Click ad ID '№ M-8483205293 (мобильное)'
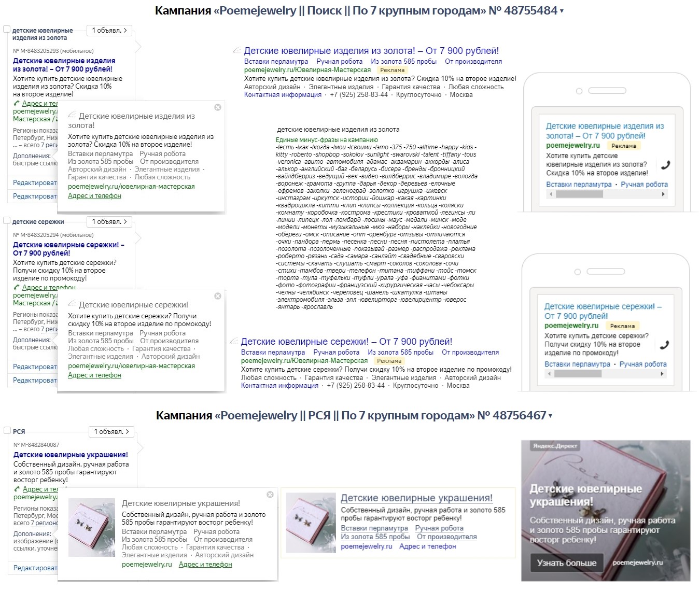Screen dimensions: 700x591 tap(53, 51)
